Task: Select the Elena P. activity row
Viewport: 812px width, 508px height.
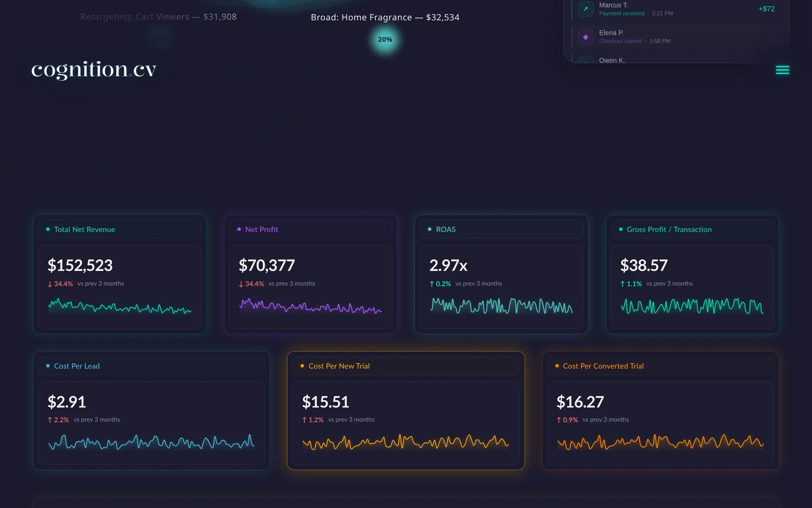Action: pos(676,37)
